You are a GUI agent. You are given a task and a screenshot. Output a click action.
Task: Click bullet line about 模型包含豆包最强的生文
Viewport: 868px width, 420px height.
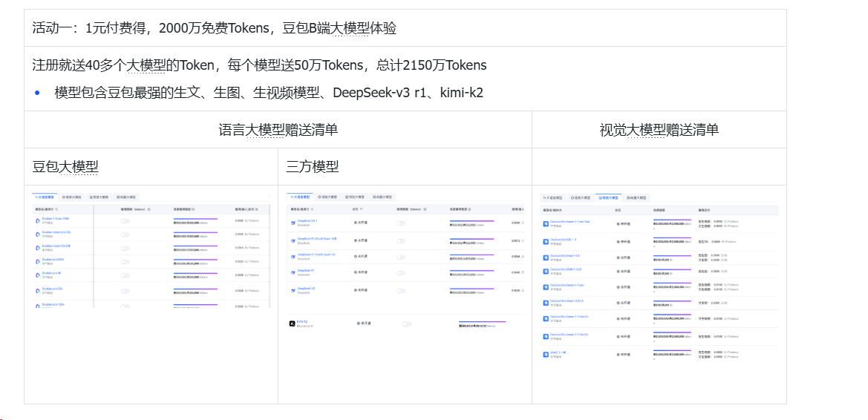(x=269, y=93)
